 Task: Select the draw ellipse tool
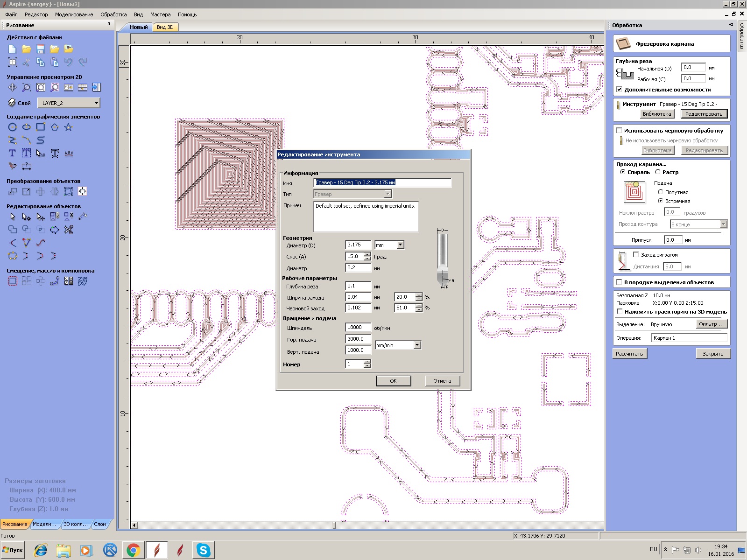point(27,127)
